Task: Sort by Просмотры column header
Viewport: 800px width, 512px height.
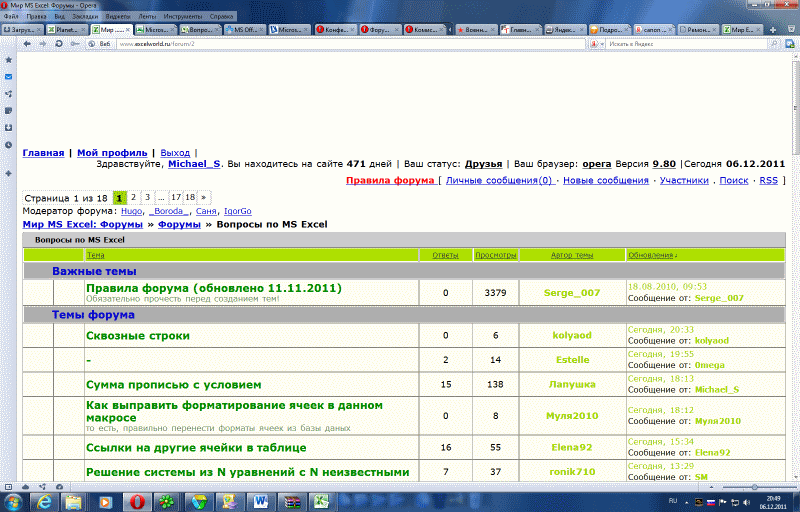Action: [495, 255]
